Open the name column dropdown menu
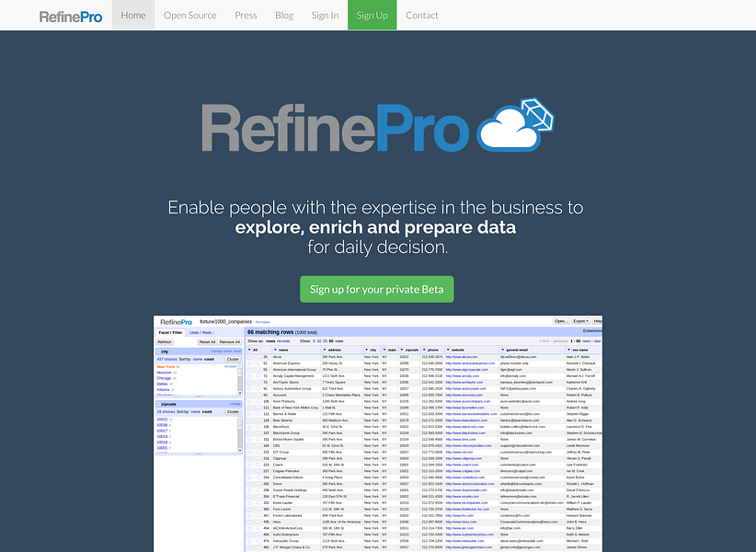 click(x=275, y=350)
